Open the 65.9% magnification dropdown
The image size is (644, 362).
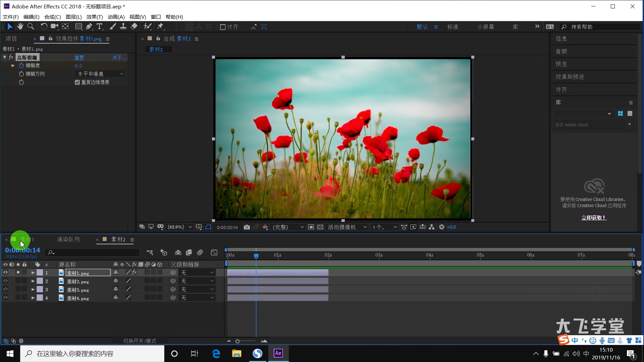tap(179, 227)
